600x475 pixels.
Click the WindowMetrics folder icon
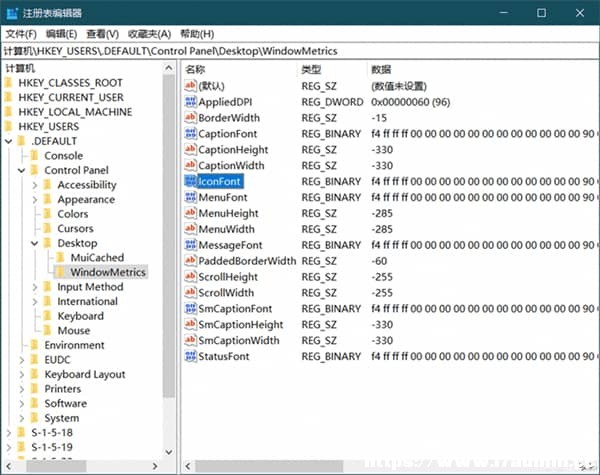click(x=60, y=272)
